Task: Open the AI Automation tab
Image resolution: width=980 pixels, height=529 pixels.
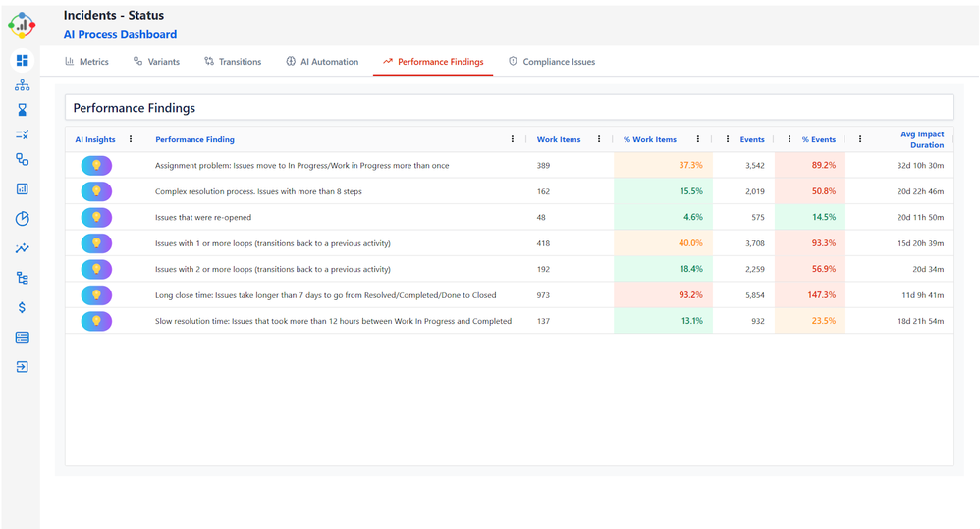Action: tap(322, 62)
